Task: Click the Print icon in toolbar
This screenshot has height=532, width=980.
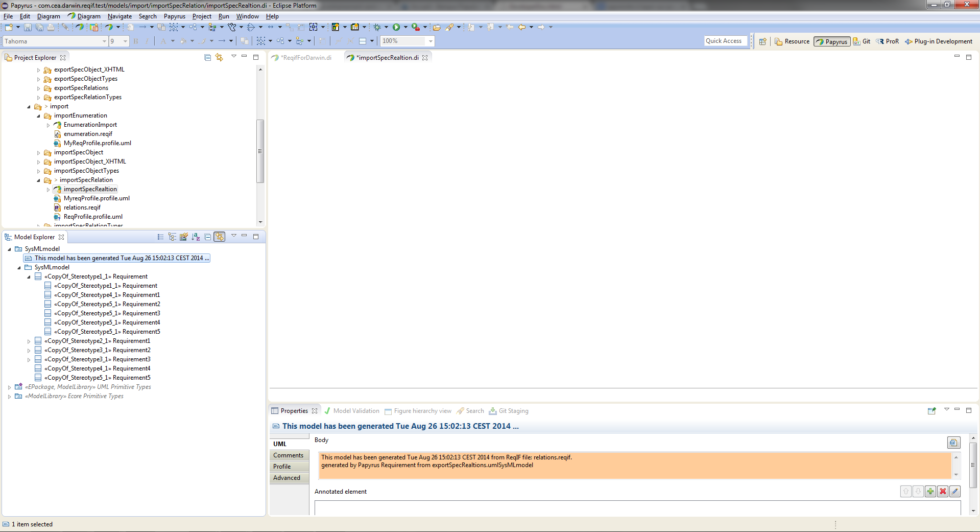Action: coord(51,27)
